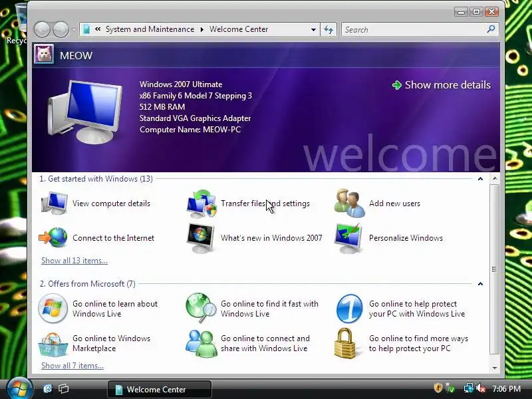
Task: Click the Recycle Bin desktop icon
Action: 19,24
